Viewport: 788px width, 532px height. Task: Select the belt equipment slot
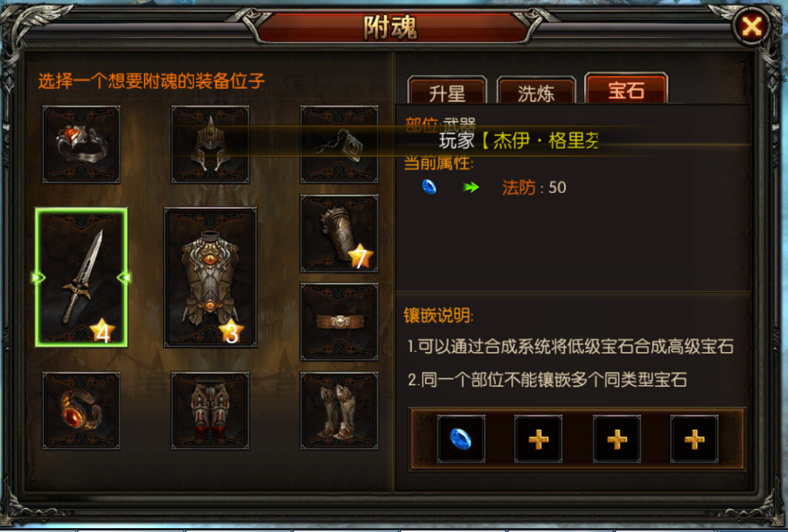coord(339,321)
